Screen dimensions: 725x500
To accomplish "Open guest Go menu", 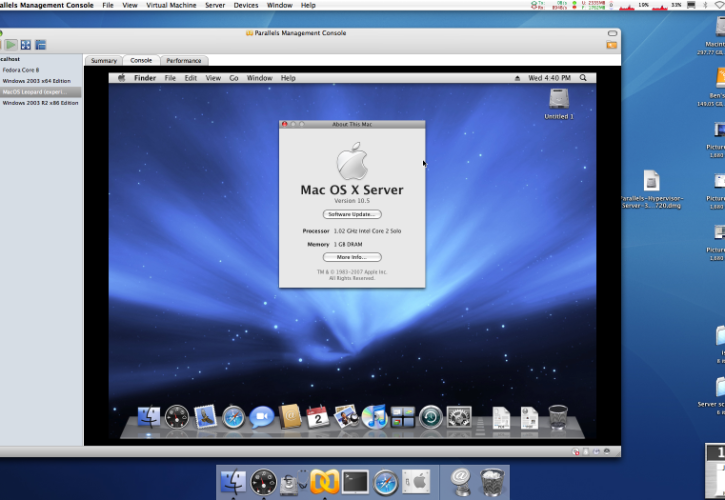I will [234, 78].
